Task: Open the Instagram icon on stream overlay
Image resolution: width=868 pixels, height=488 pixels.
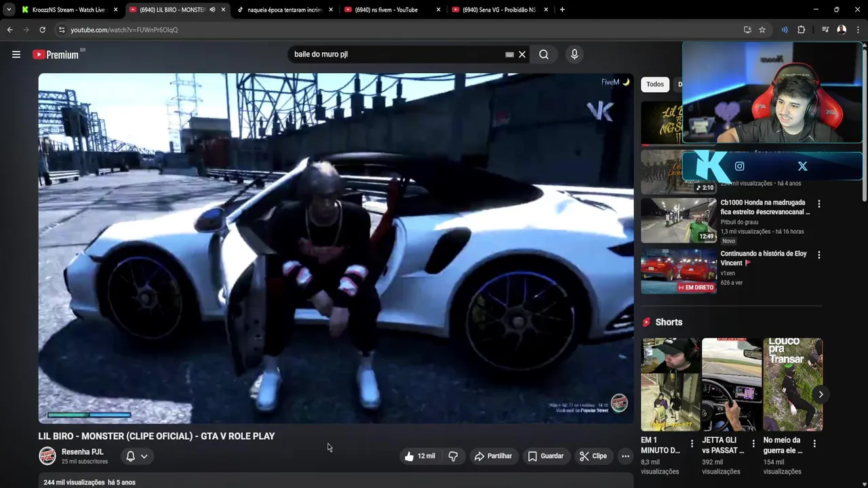Action: click(739, 166)
